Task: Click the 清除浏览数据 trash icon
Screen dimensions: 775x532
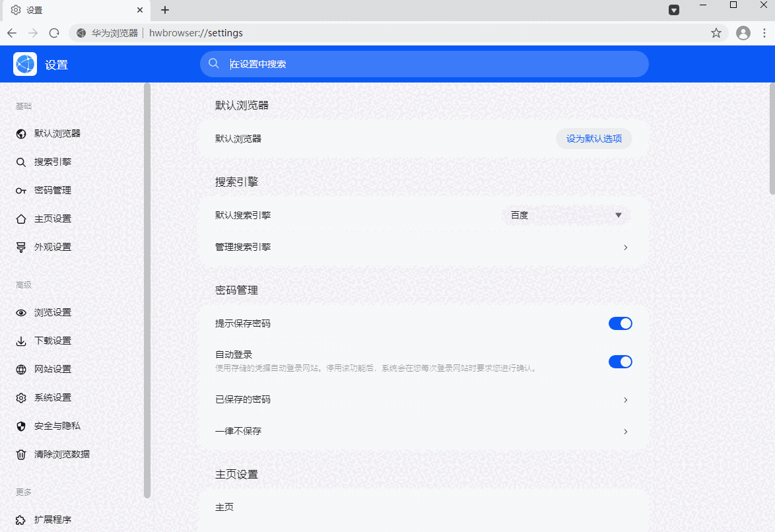Action: click(x=22, y=454)
